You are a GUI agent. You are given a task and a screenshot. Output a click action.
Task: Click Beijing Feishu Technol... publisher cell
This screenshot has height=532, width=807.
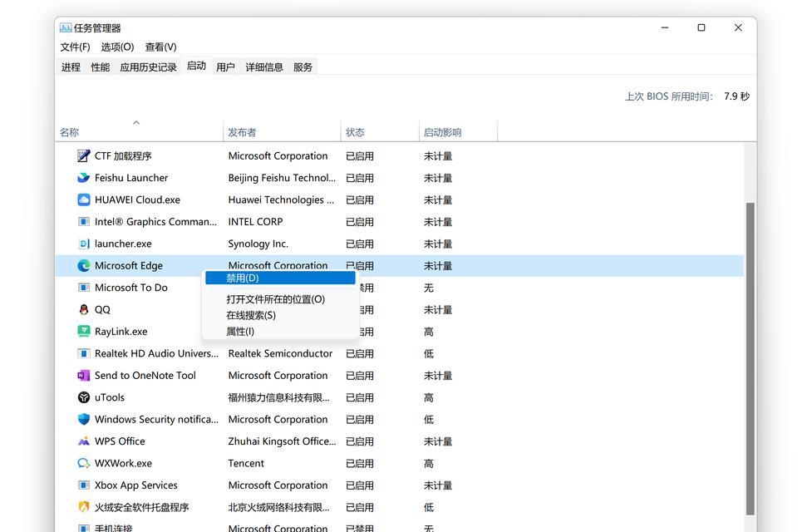[x=282, y=178]
